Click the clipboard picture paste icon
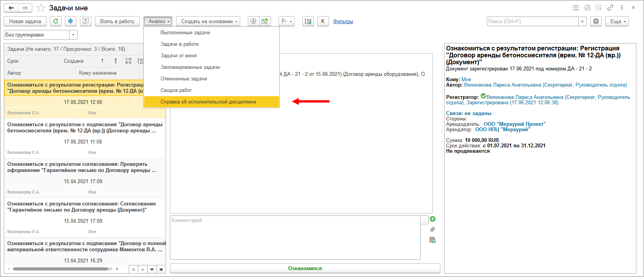 point(433,240)
